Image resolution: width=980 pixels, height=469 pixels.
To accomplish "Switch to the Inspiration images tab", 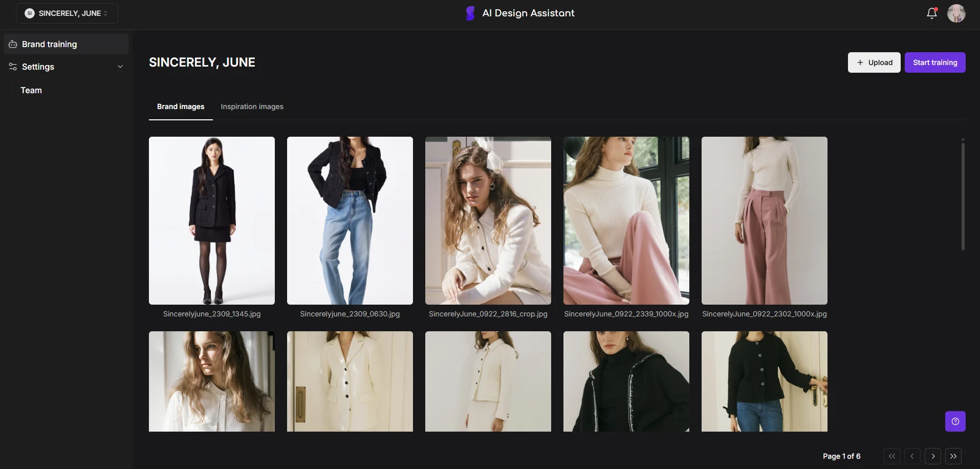I will 252,106.
